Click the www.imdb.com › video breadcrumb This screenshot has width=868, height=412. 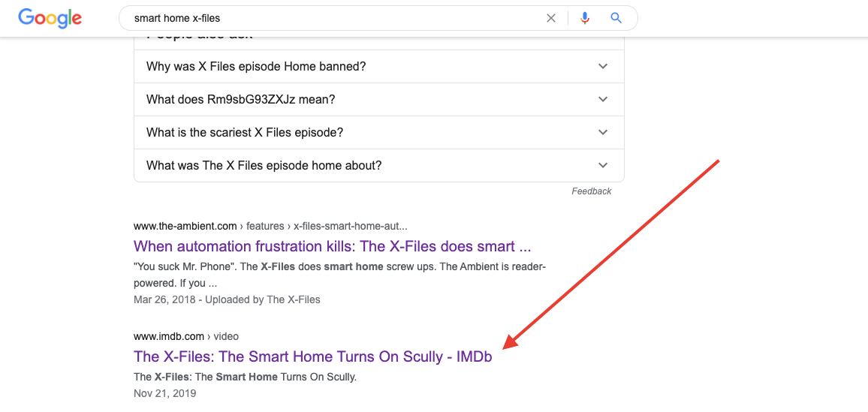[186, 336]
